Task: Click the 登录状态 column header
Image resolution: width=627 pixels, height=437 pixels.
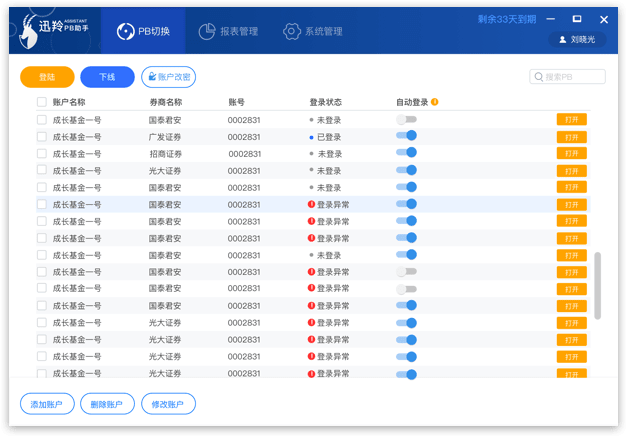Action: click(x=325, y=102)
